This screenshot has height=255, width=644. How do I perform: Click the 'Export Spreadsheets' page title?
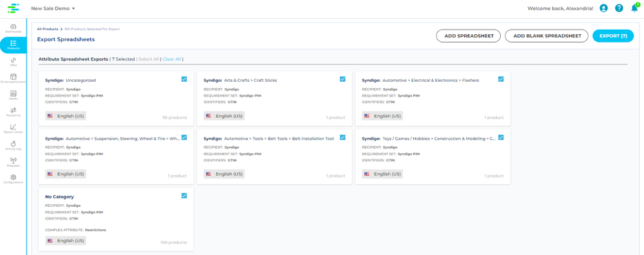pyautogui.click(x=66, y=39)
